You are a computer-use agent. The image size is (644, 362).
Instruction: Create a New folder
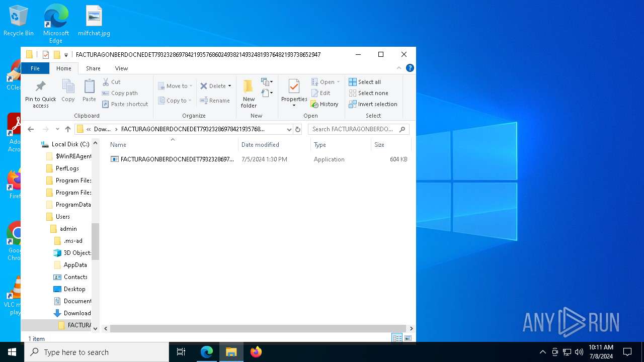click(249, 94)
